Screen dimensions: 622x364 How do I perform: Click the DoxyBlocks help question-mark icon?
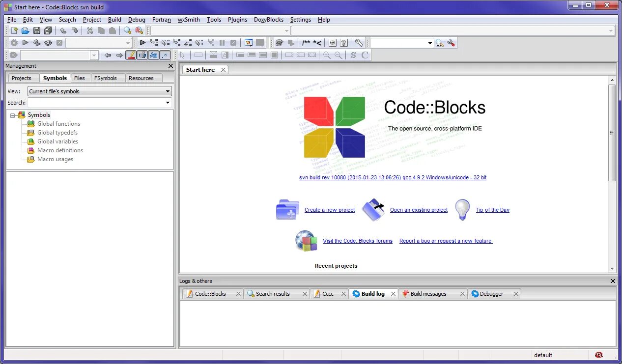tap(344, 43)
